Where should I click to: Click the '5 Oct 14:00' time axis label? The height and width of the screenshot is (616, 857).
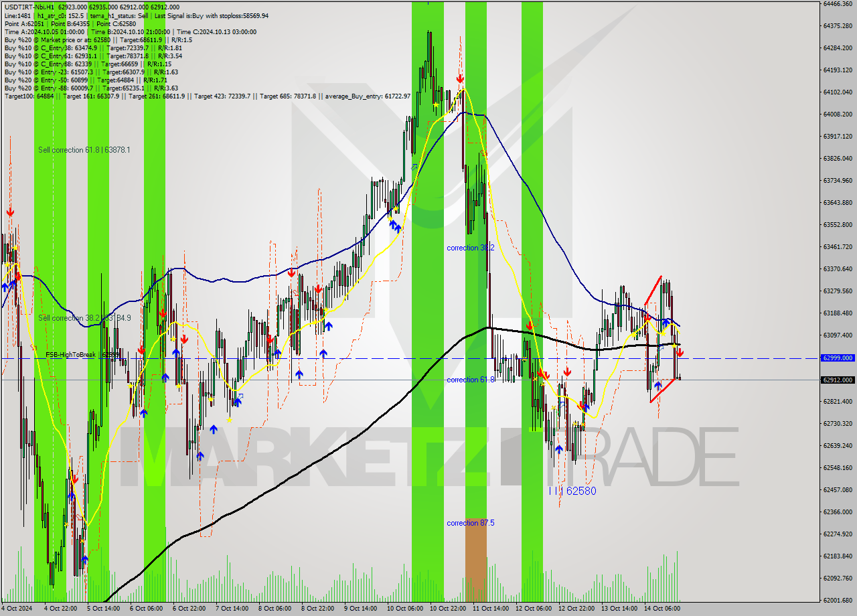click(x=103, y=609)
